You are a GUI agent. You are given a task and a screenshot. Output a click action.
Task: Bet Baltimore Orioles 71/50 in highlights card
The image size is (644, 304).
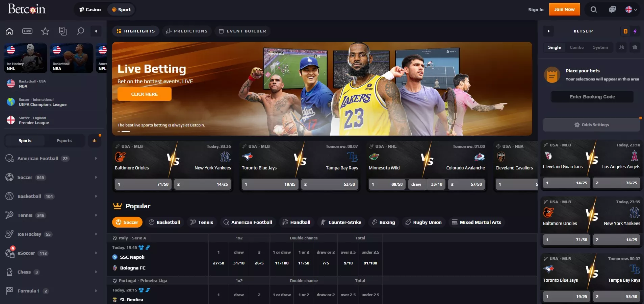point(143,184)
